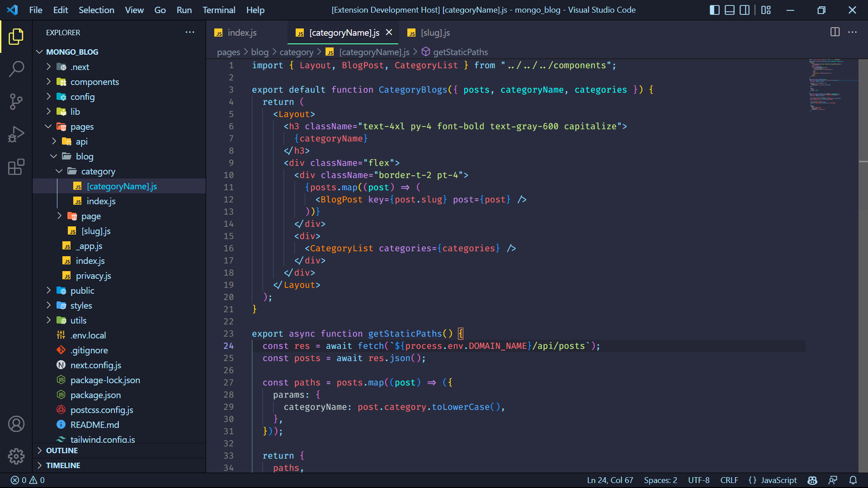Click the Copilot status icon
This screenshot has width=868, height=488.
click(x=812, y=480)
